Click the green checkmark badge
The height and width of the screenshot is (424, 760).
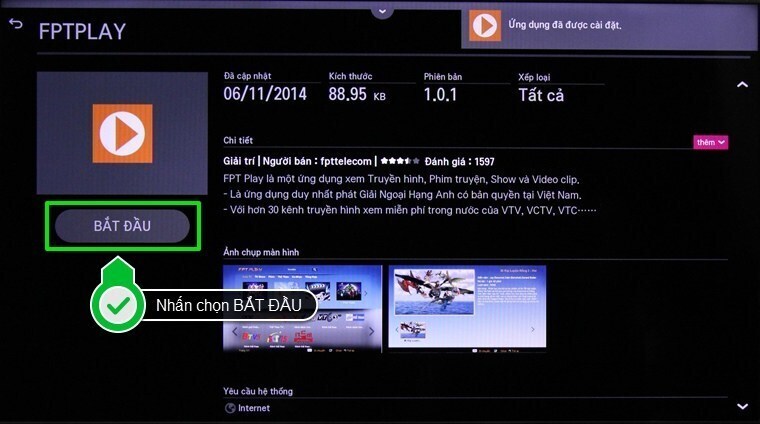pos(118,305)
